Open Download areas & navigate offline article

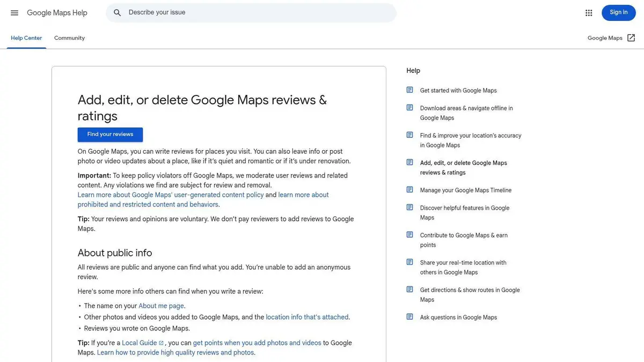tap(466, 113)
